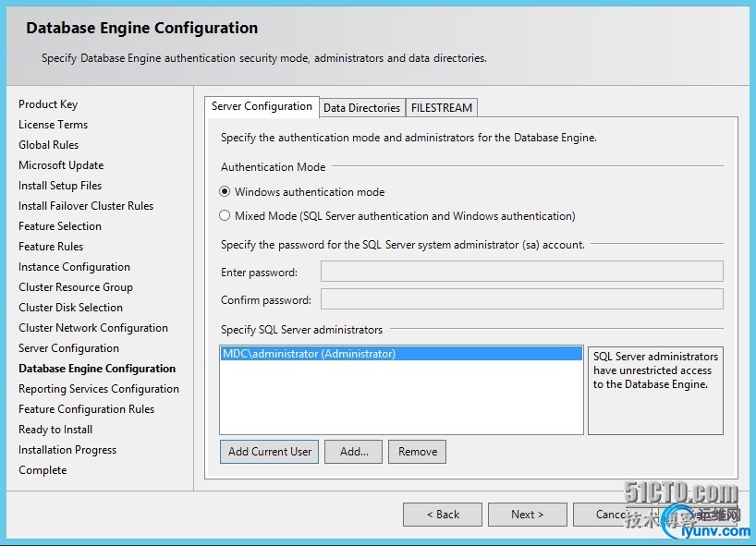The image size is (756, 546).
Task: Click the Add... button
Action: click(353, 452)
